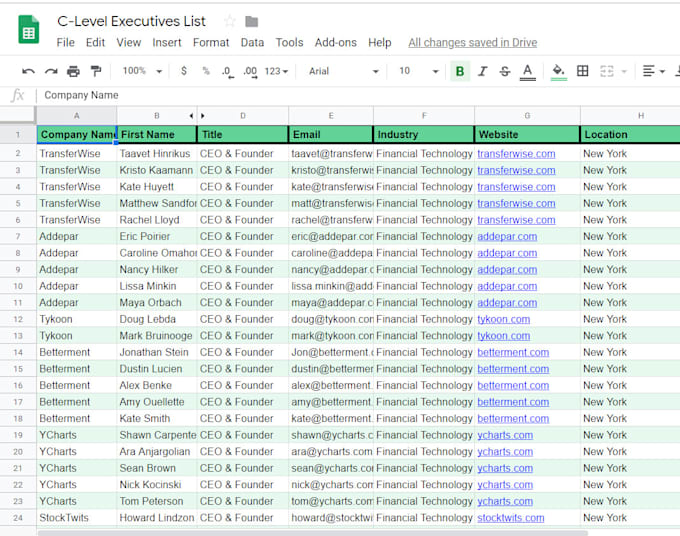The height and width of the screenshot is (536, 680).
Task: Open the View menu
Action: coord(128,42)
